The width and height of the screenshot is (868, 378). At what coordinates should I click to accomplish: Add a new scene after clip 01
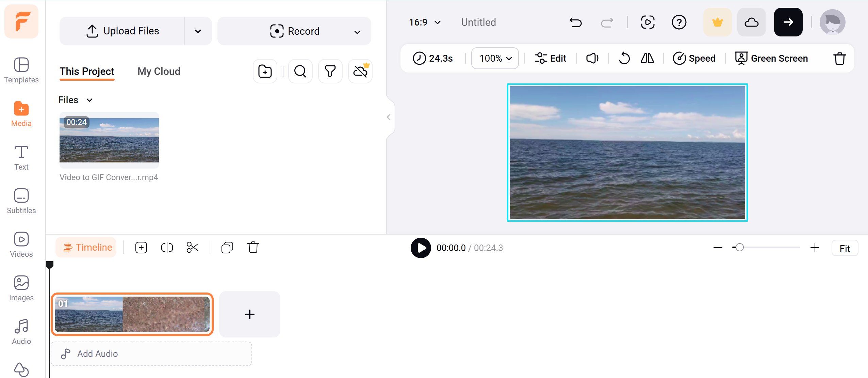250,314
